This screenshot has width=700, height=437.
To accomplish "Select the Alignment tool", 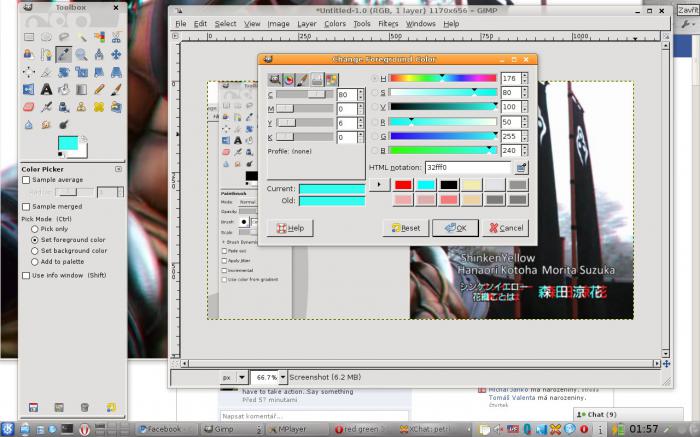I will 29,72.
